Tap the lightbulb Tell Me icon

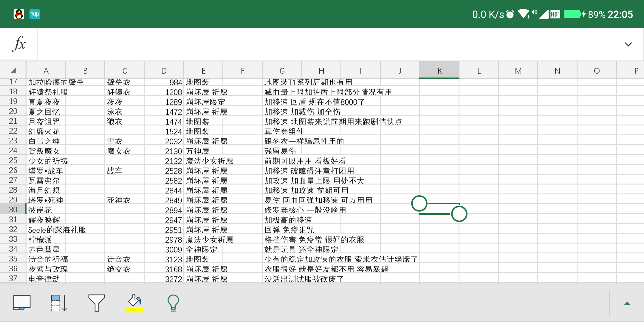173,303
